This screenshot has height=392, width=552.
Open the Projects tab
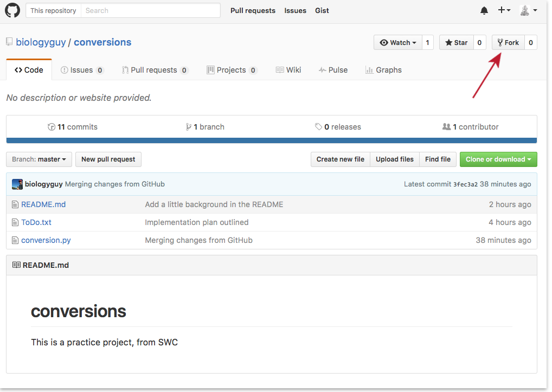coord(232,70)
